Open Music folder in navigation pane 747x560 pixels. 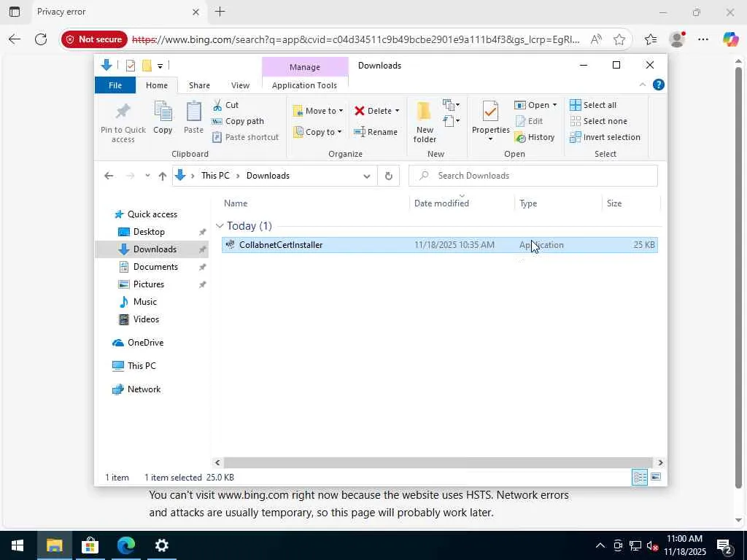(x=145, y=302)
